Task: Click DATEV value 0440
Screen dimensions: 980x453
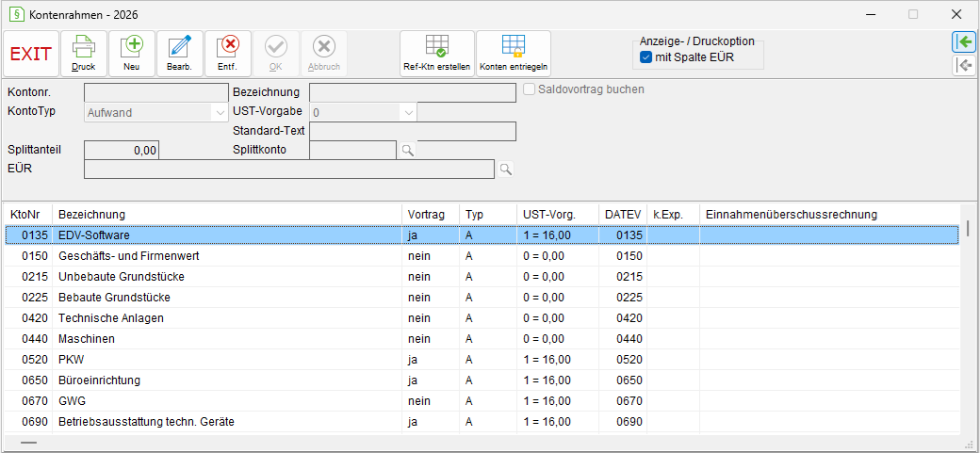Action: tap(629, 339)
